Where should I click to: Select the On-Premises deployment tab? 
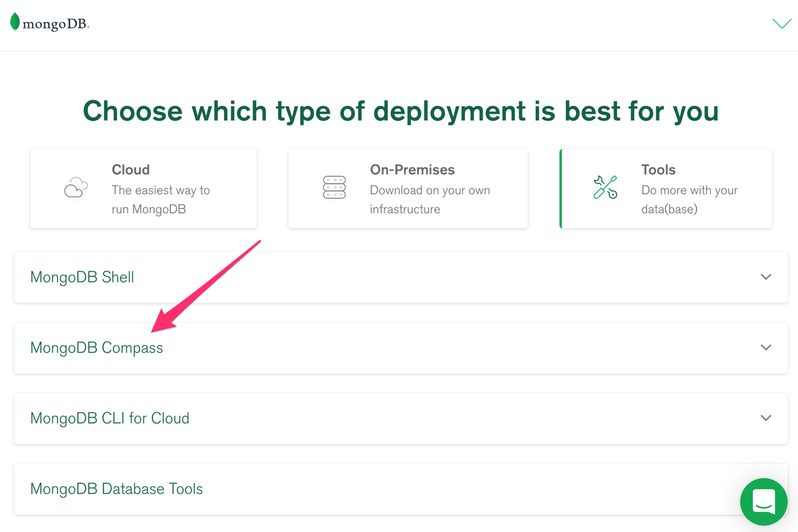point(408,189)
